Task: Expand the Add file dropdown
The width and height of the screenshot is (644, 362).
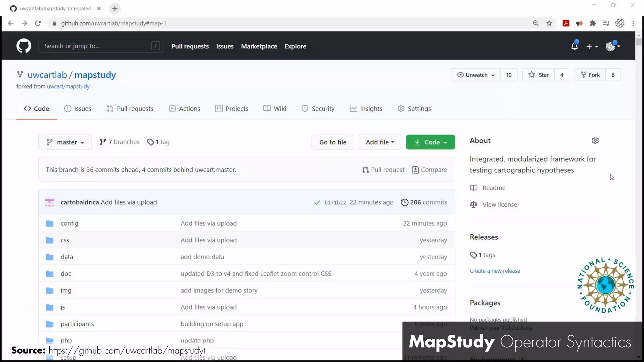Action: click(x=380, y=142)
